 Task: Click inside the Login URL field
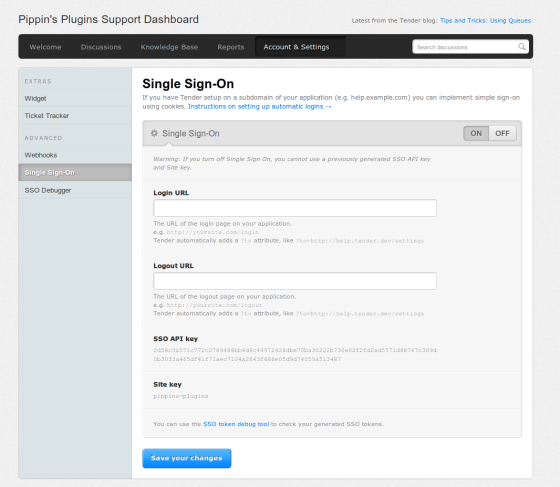[295, 208]
